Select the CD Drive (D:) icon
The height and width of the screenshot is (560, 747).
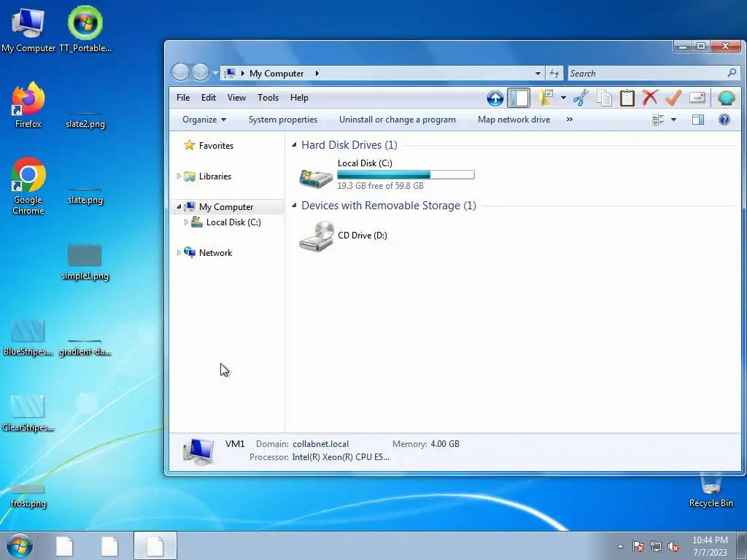point(316,236)
